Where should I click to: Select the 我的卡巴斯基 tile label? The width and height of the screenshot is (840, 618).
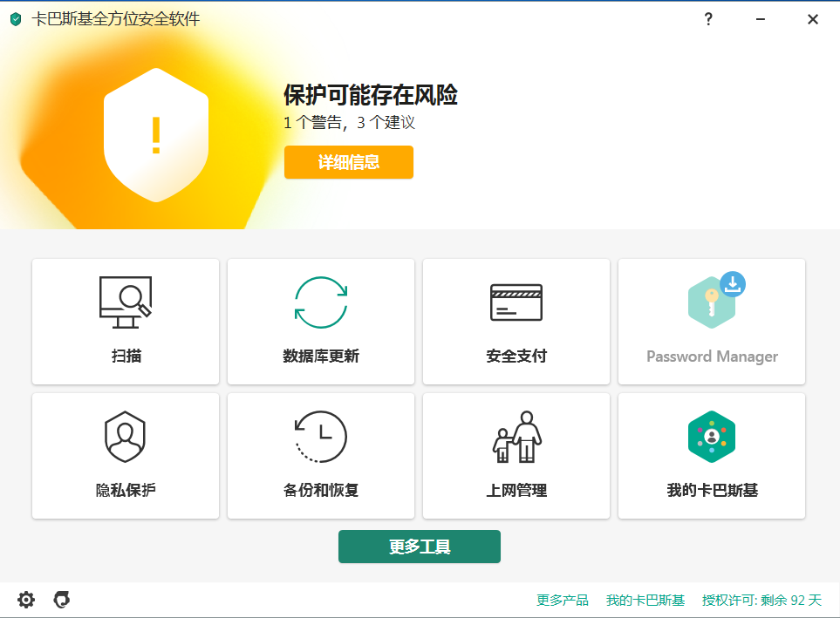(713, 490)
